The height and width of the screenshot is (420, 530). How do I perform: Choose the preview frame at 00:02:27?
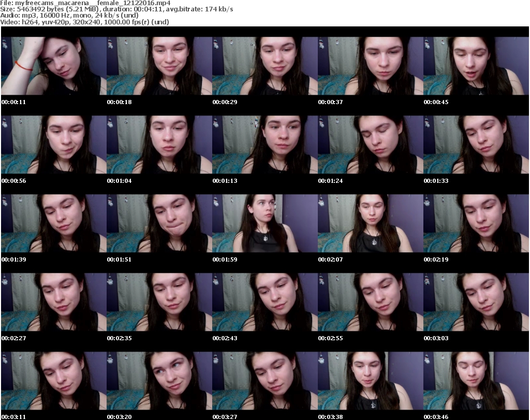coord(54,302)
